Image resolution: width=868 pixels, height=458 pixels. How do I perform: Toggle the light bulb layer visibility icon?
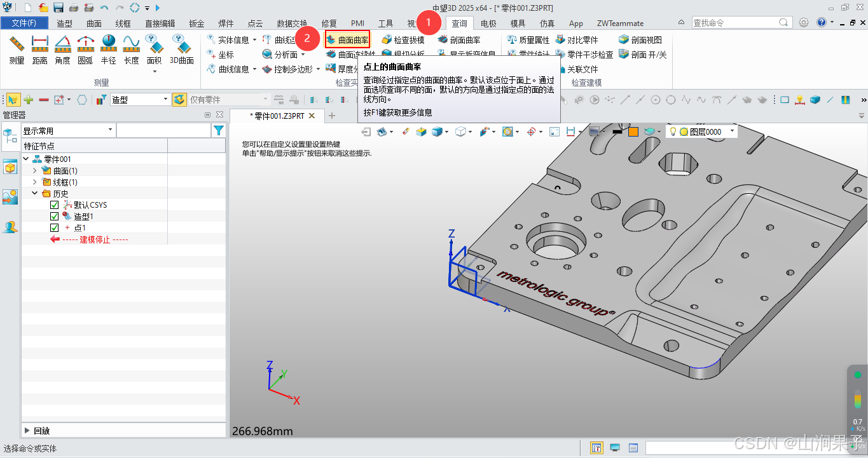pyautogui.click(x=672, y=131)
